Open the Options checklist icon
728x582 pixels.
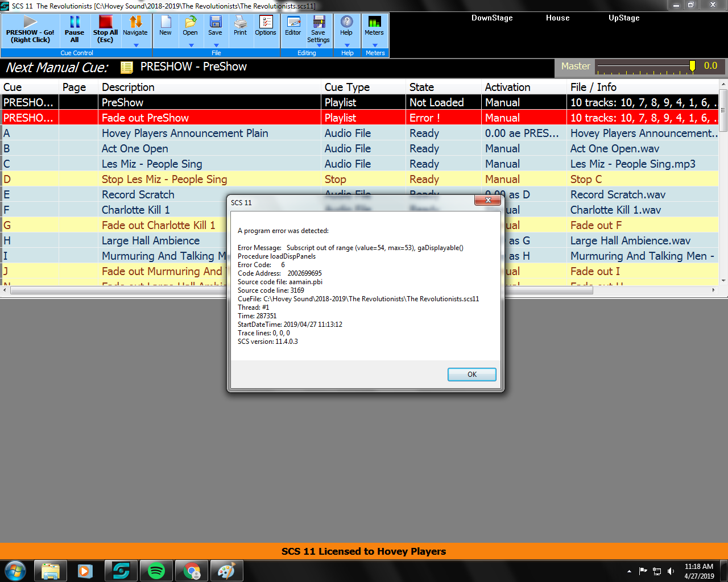pyautogui.click(x=266, y=23)
